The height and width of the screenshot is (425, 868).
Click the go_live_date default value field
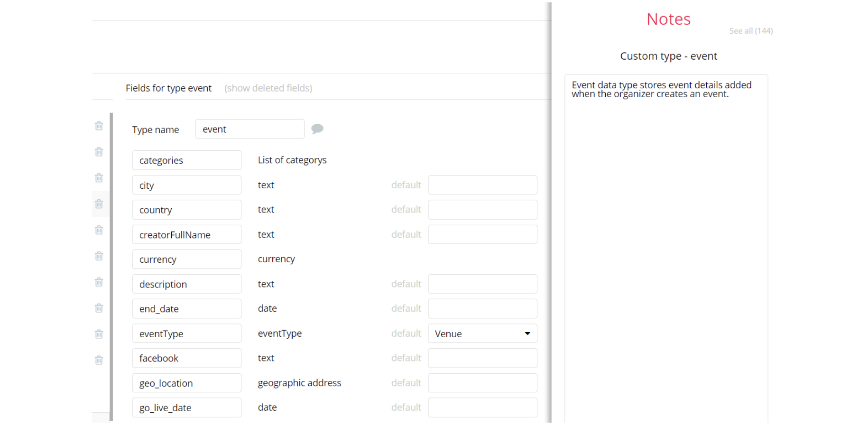(482, 407)
